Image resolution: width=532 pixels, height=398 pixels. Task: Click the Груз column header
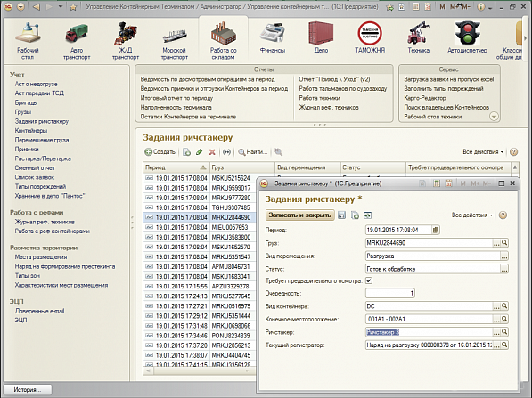(241, 167)
